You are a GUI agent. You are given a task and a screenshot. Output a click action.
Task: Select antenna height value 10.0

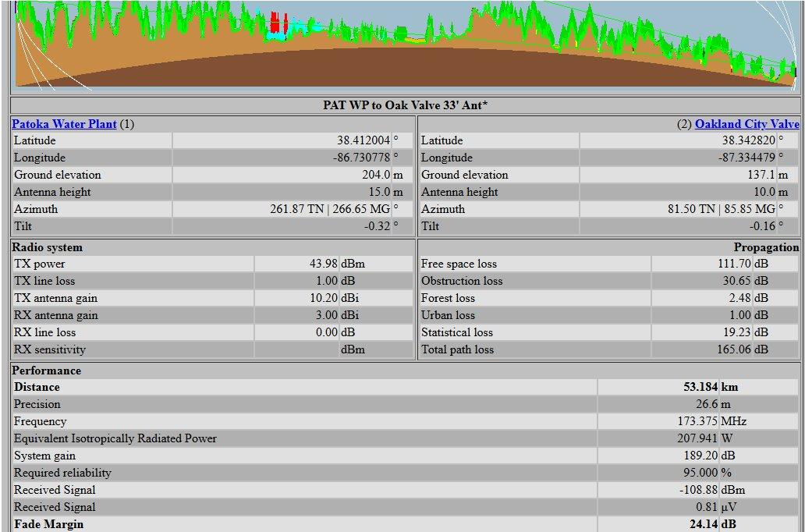pyautogui.click(x=765, y=192)
